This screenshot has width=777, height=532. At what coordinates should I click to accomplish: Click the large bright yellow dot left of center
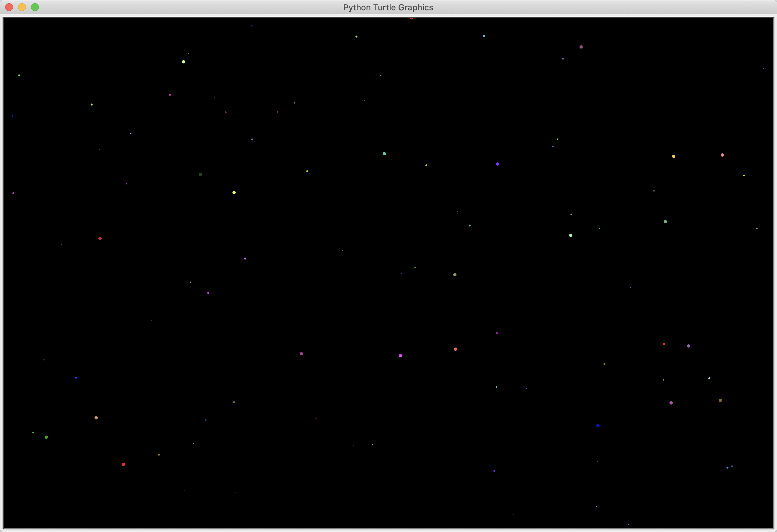click(234, 193)
